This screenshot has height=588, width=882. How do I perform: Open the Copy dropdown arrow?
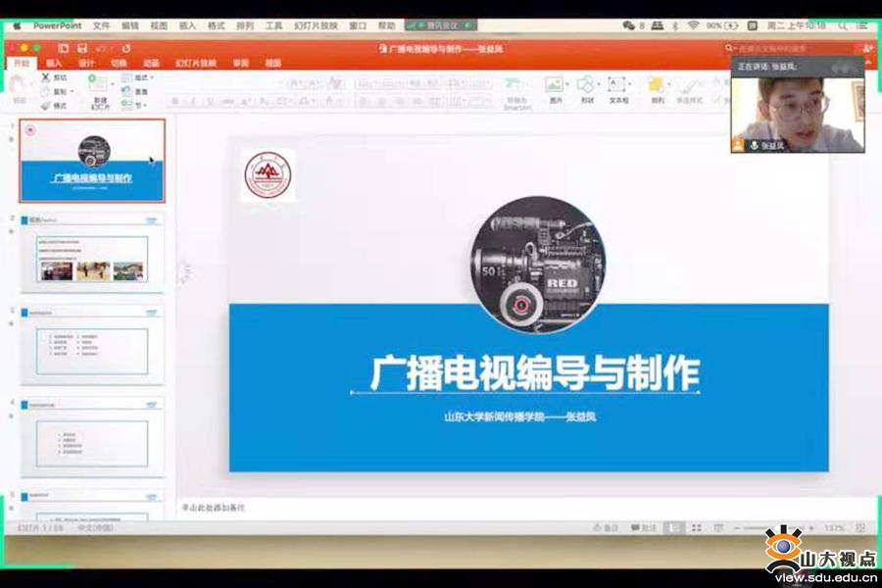(72, 92)
